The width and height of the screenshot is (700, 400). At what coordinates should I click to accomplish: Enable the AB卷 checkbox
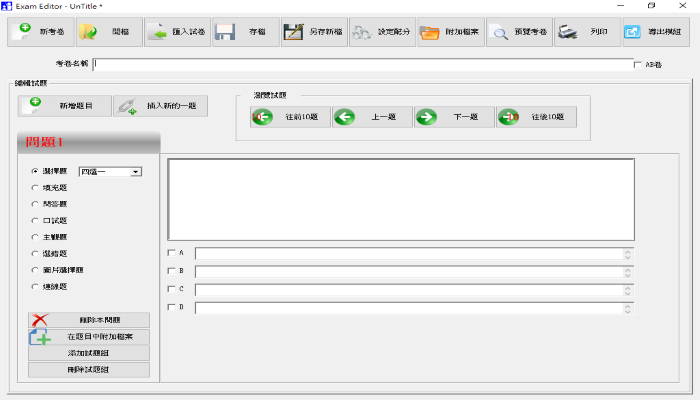[x=638, y=65]
